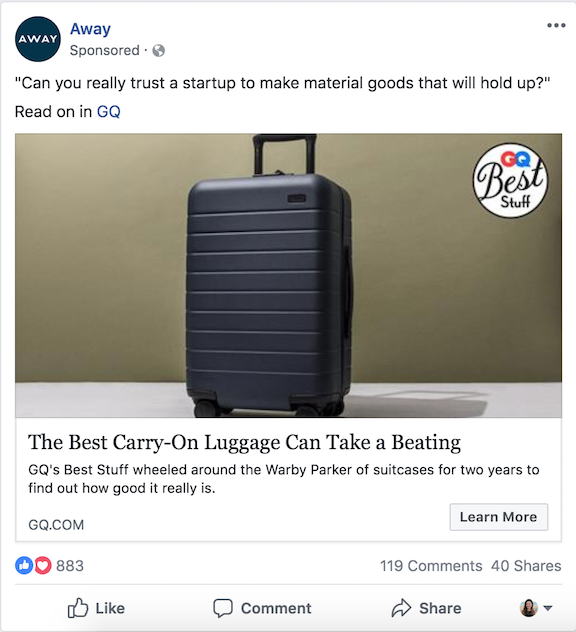Click the globe public audience icon
This screenshot has height=632, width=576.
coord(158,51)
